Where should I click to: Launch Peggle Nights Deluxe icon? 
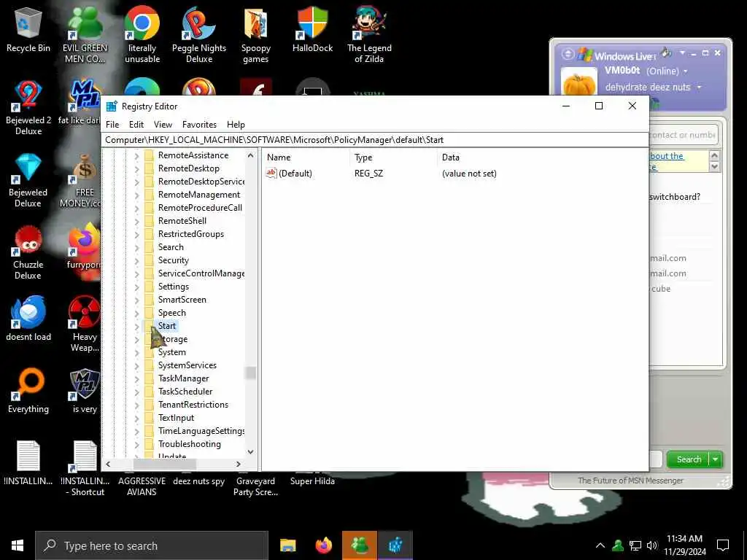pyautogui.click(x=199, y=34)
